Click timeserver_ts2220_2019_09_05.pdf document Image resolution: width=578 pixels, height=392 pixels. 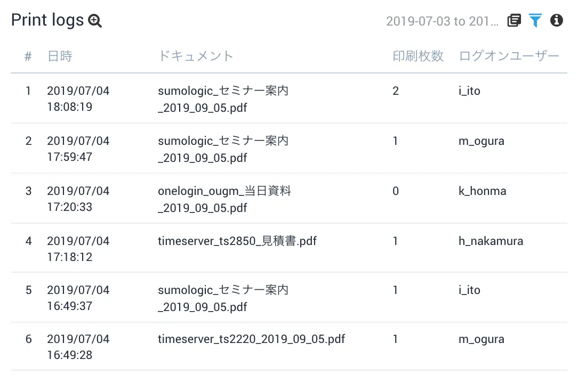click(x=251, y=339)
